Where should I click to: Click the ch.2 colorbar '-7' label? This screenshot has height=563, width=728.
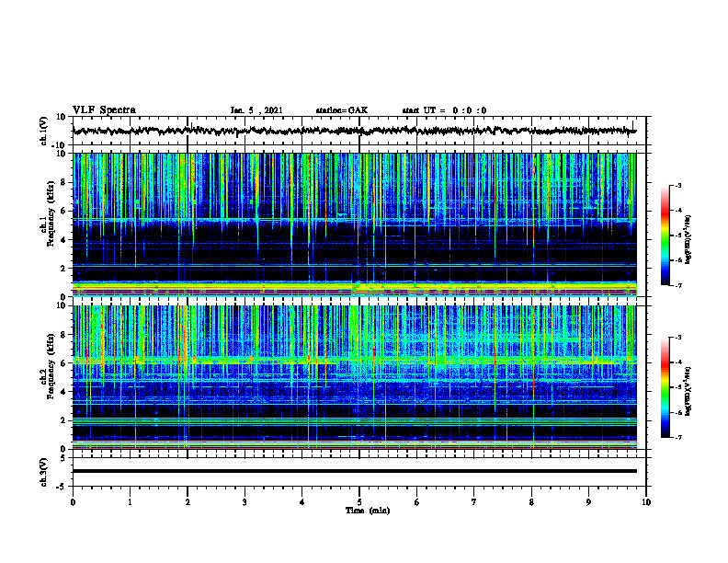pos(677,438)
